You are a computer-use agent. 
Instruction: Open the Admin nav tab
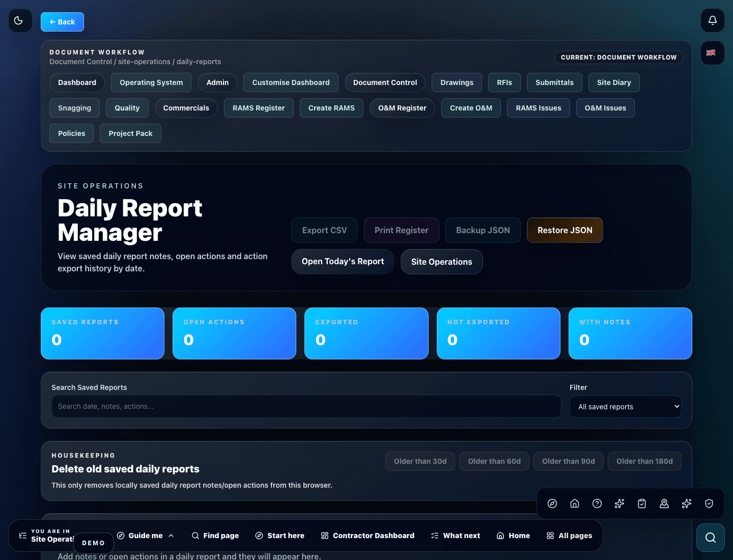click(x=217, y=82)
